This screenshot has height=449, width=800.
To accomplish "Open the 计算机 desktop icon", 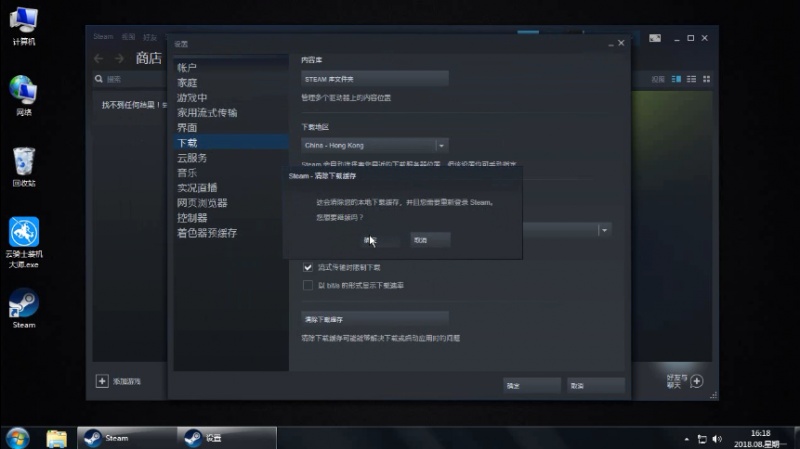I will click(23, 27).
